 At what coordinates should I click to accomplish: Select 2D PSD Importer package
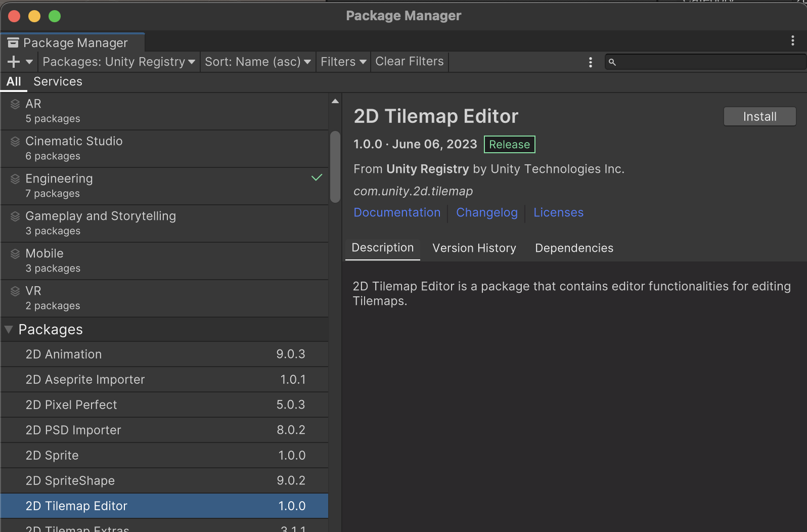click(x=164, y=430)
